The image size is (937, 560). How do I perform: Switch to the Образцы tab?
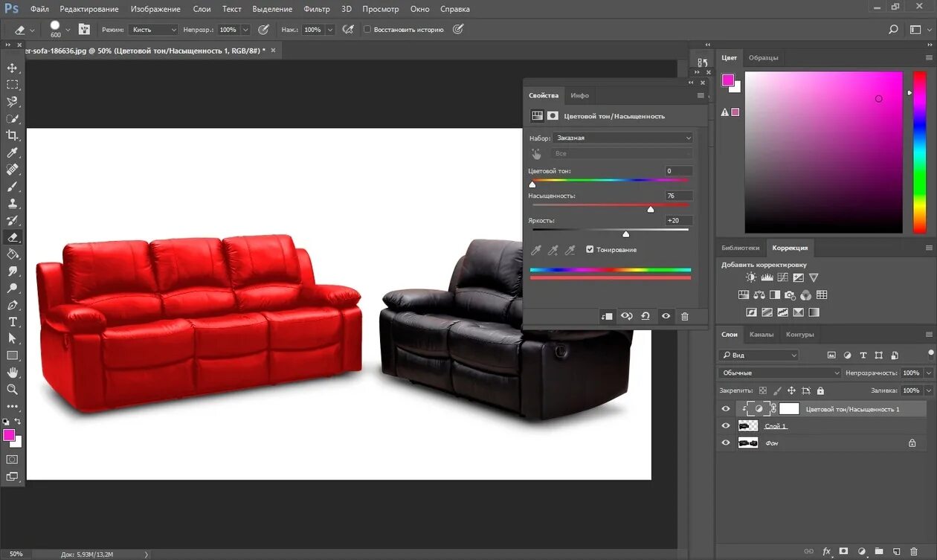763,58
